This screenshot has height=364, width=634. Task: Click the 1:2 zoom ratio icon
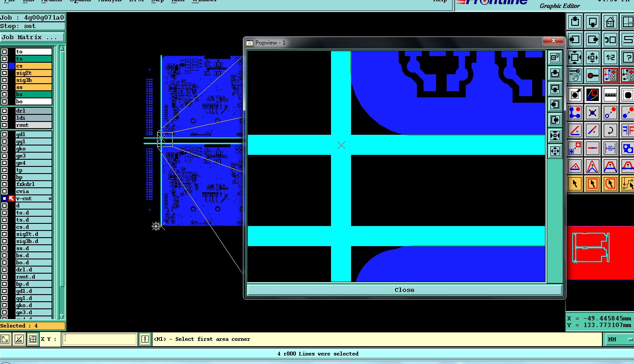click(610, 57)
